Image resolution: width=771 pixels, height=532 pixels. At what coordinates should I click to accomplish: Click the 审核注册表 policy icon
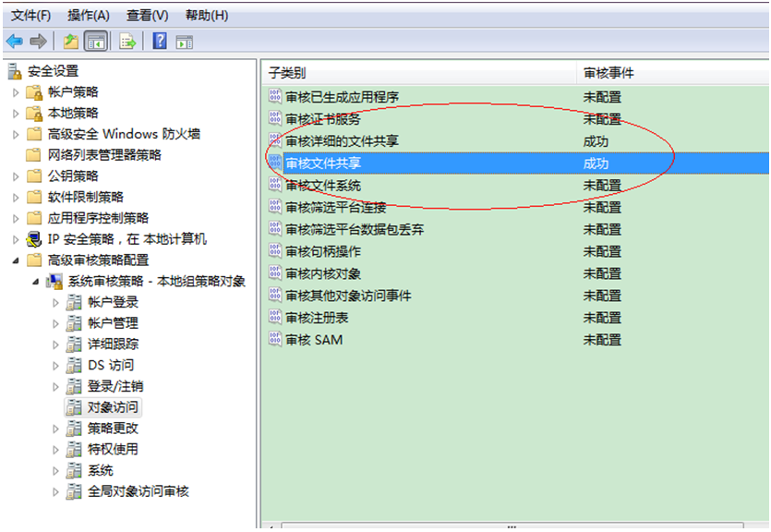click(x=275, y=318)
